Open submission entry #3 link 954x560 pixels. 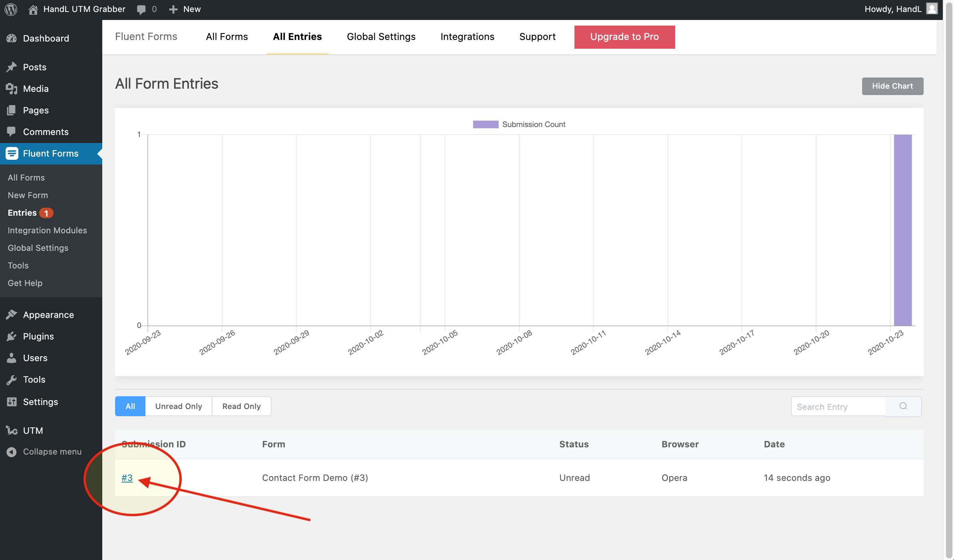coord(127,478)
